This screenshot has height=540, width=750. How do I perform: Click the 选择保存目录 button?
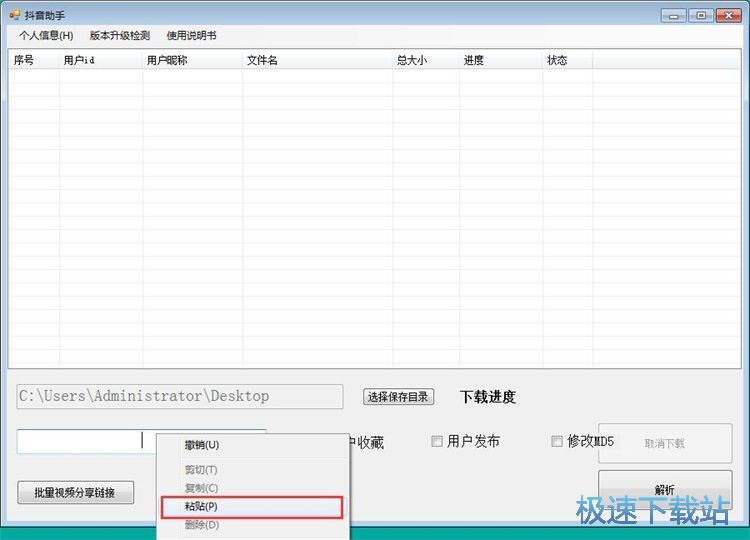(398, 397)
